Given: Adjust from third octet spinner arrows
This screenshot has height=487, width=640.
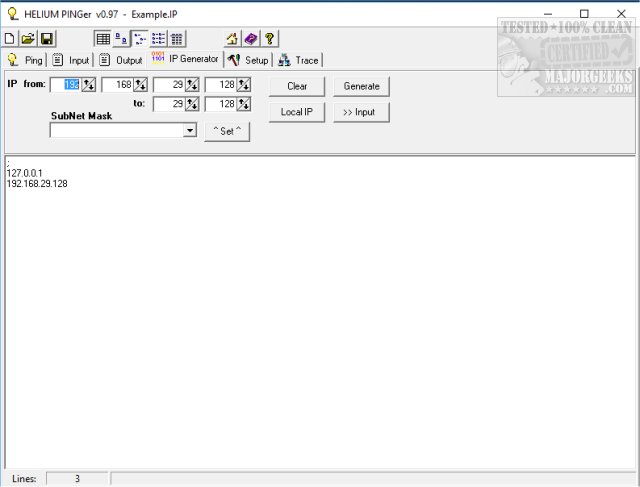Looking at the screenshot, I should (192, 85).
